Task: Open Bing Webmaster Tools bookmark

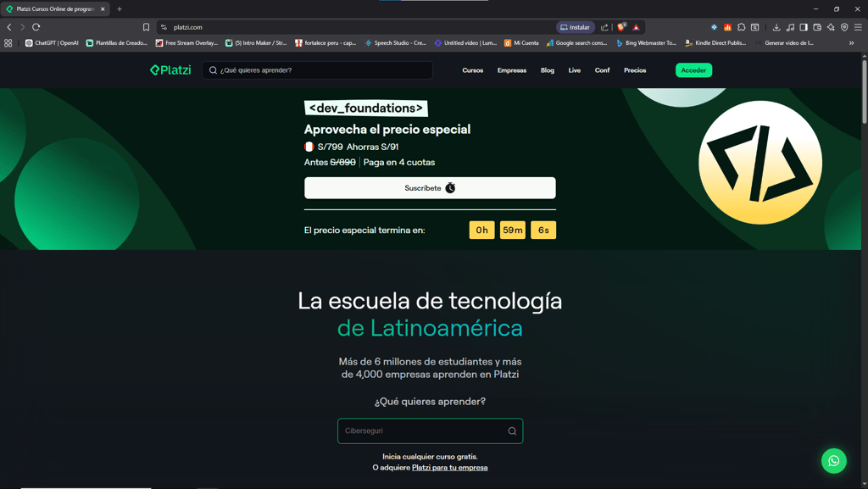Action: point(646,42)
